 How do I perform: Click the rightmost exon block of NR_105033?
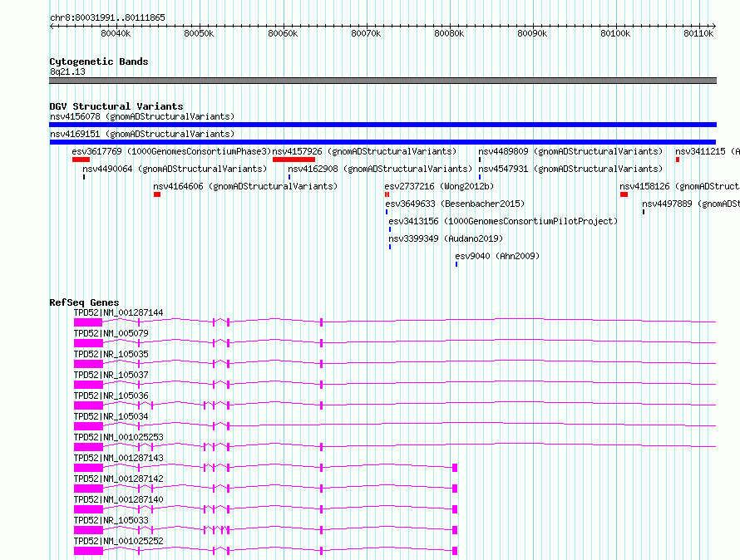(455, 530)
